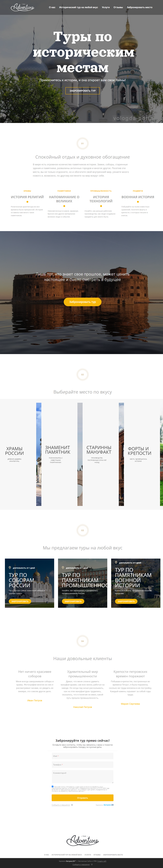Book the Тур по памятникам промышленности
Image resolution: width=163 pixels, height=868 pixels.
pos(73,601)
